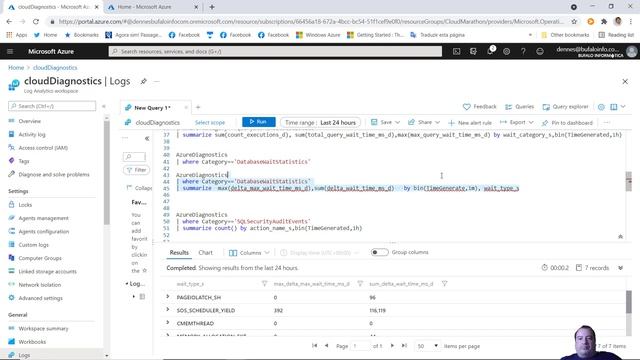Go to next results page
Image resolution: width=640 pixels, height=360 pixels.
[x=392, y=346]
